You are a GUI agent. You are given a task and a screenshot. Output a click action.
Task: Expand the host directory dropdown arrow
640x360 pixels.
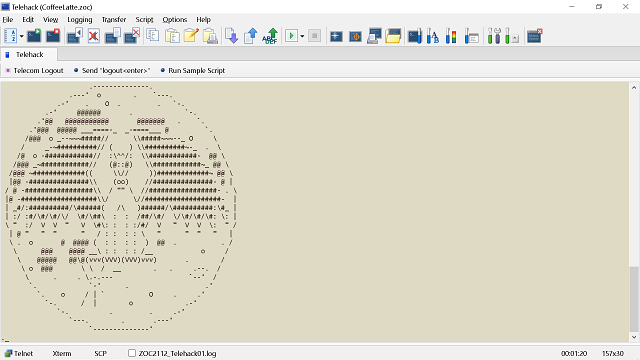point(22,36)
